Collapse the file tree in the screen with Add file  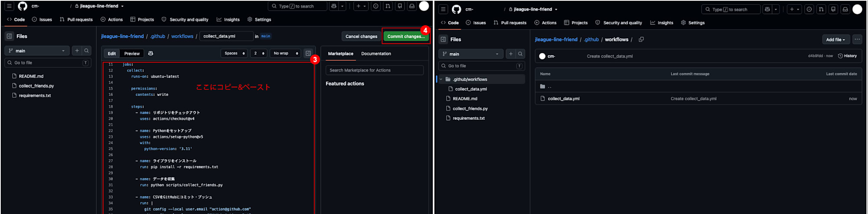coord(443,40)
